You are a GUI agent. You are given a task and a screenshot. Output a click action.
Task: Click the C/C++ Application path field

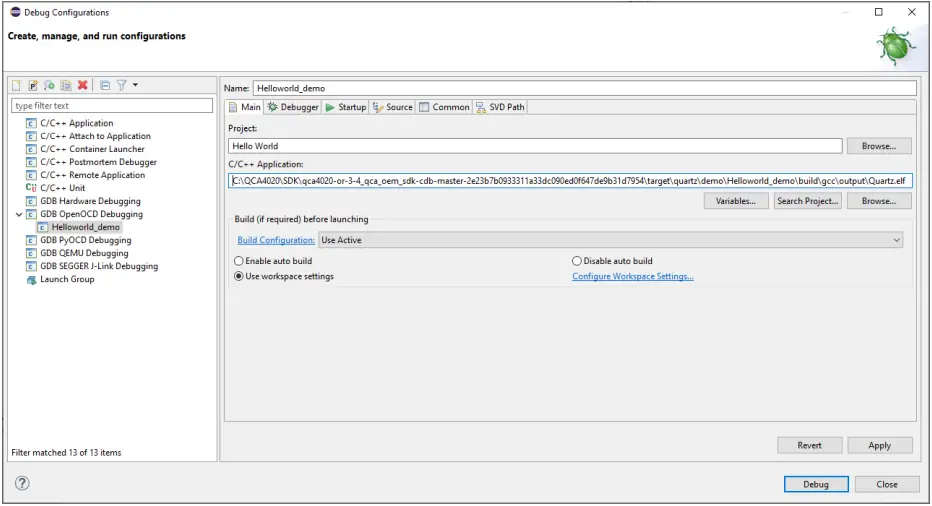pos(570,181)
